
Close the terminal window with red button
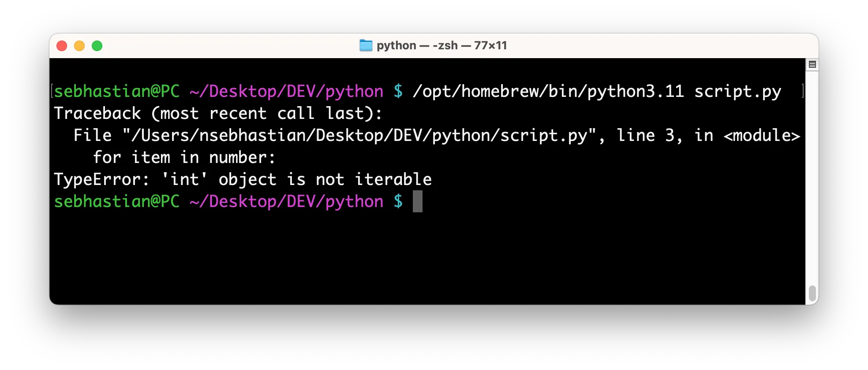click(x=62, y=46)
